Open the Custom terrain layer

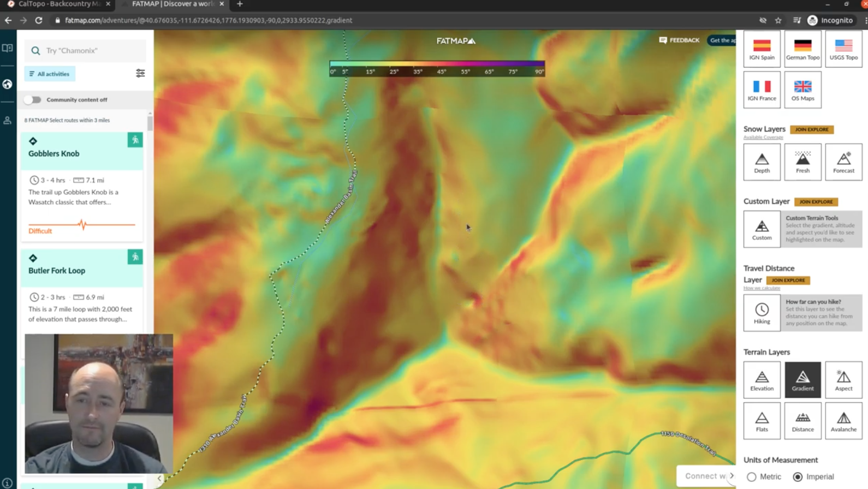click(x=762, y=229)
